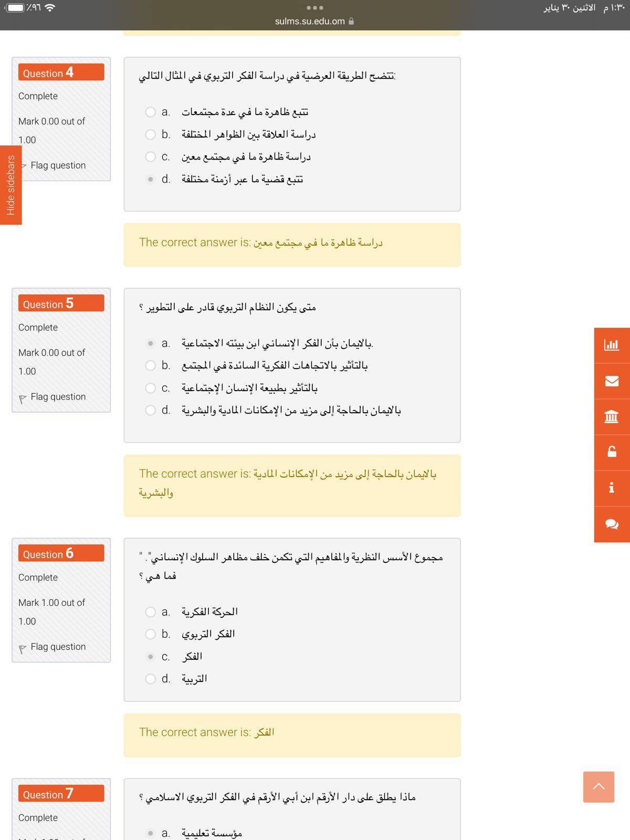Open the info icon in right sidebar
The image size is (630, 840).
[x=612, y=488]
